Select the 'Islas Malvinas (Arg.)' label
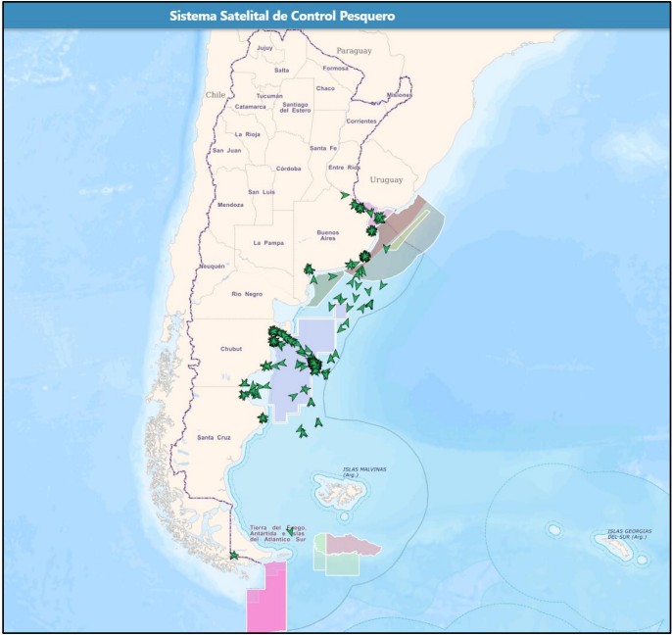672x635 pixels. [364, 472]
